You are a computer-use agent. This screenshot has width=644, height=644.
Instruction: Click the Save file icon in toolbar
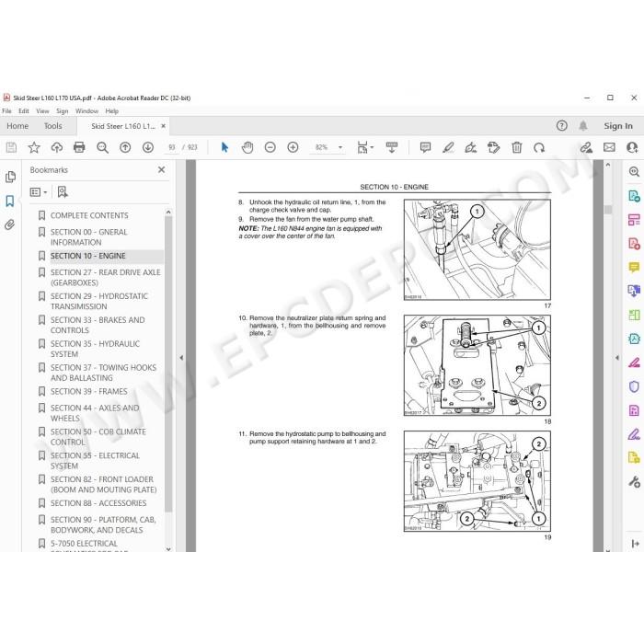[x=11, y=147]
